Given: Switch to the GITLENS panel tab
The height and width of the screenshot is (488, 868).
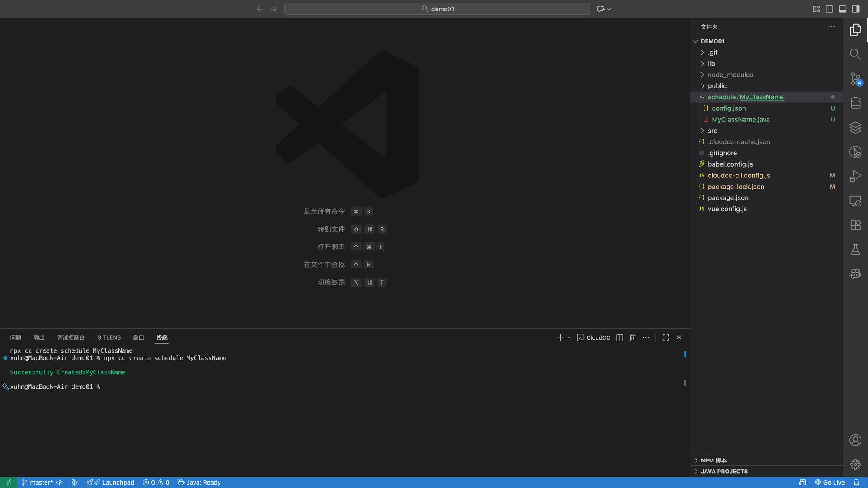Looking at the screenshot, I should click(x=109, y=337).
